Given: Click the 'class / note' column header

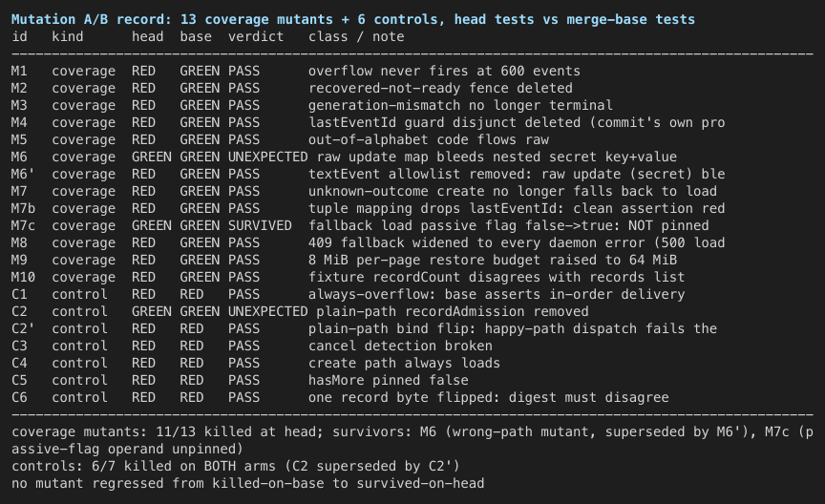Looking at the screenshot, I should [356, 37].
